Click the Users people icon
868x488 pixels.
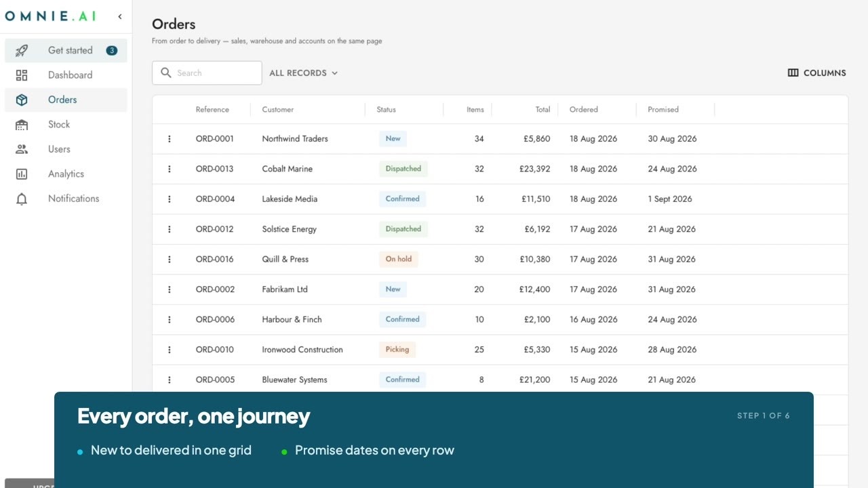(22, 149)
